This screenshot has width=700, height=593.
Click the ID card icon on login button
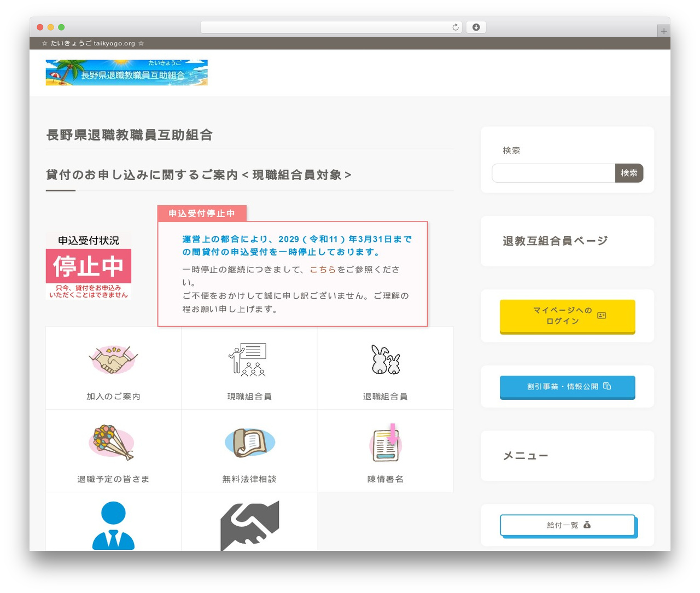(x=602, y=316)
